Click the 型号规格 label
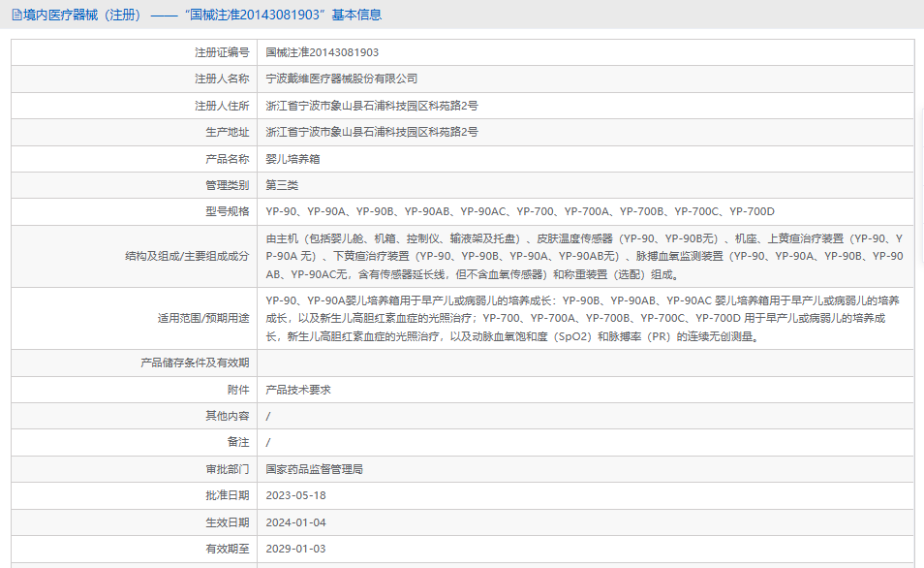924x568 pixels. click(228, 211)
